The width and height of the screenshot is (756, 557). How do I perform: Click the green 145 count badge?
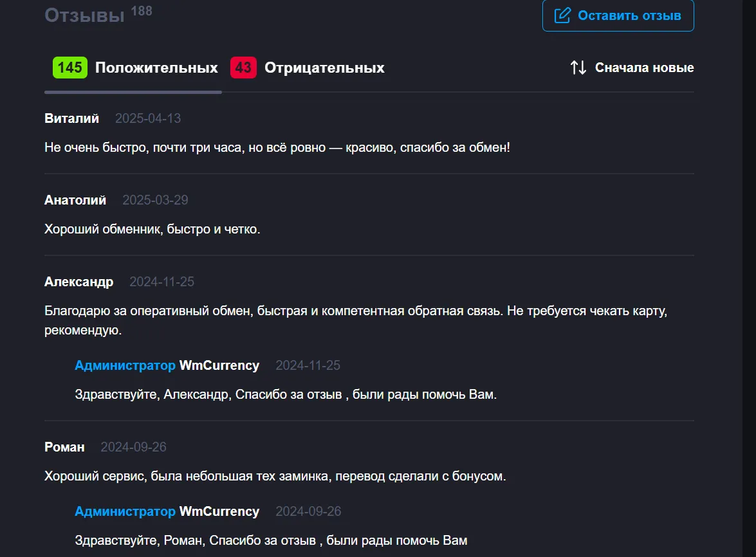coord(70,68)
